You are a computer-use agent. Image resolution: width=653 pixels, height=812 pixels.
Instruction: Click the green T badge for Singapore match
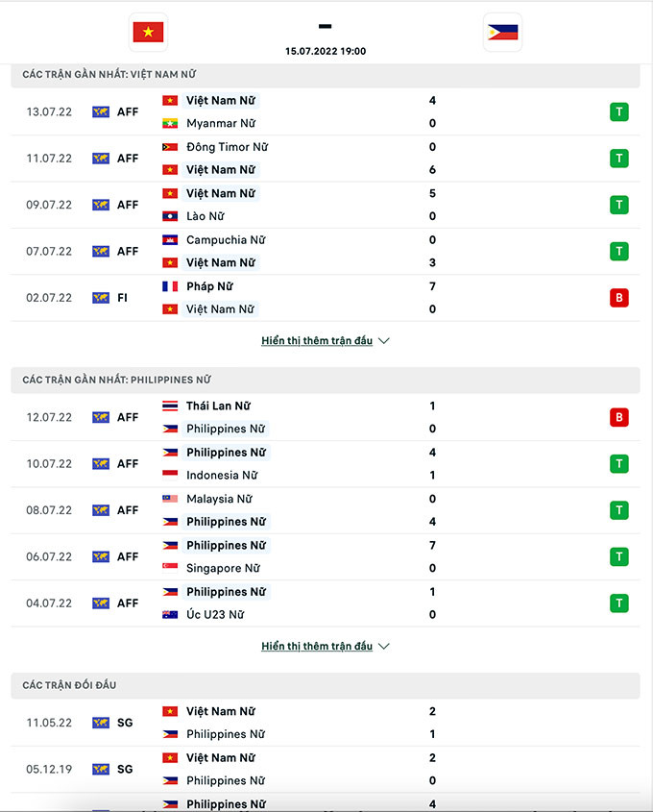tap(619, 556)
